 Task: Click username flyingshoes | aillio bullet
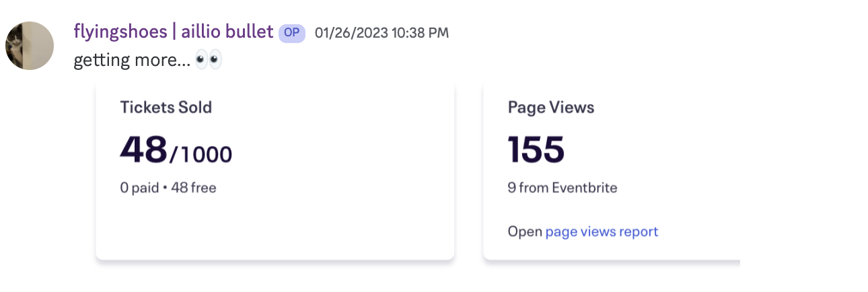tap(174, 32)
